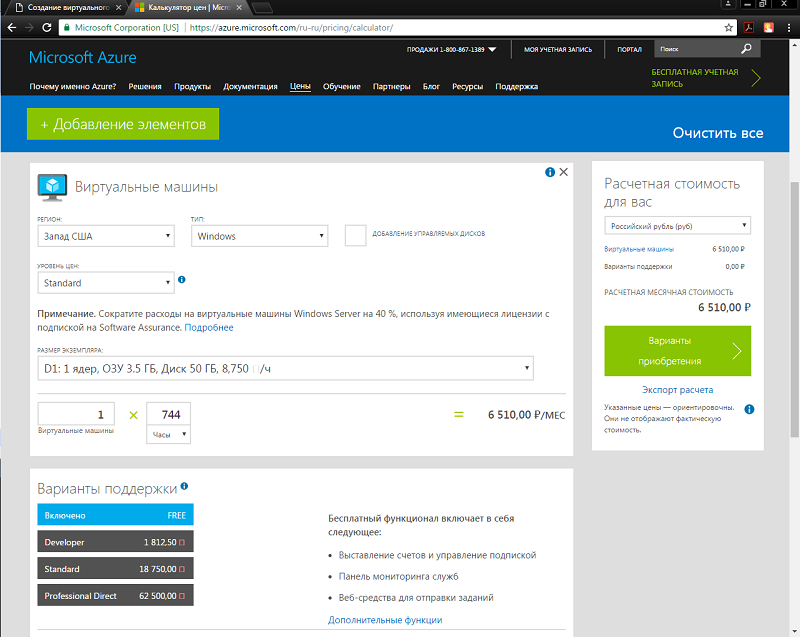Open a new browser tab
This screenshot has width=800, height=637.
click(x=262, y=8)
